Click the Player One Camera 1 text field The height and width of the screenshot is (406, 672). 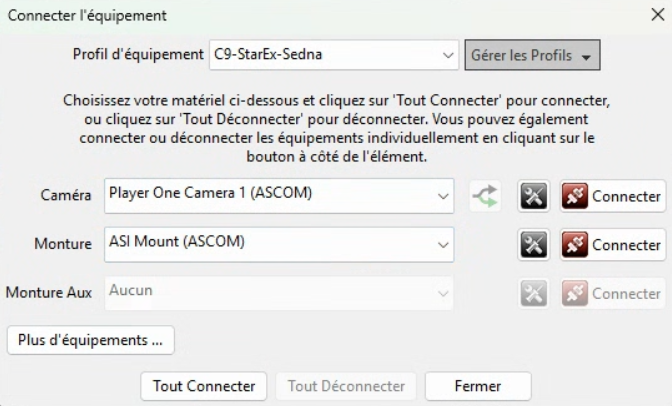(x=268, y=195)
